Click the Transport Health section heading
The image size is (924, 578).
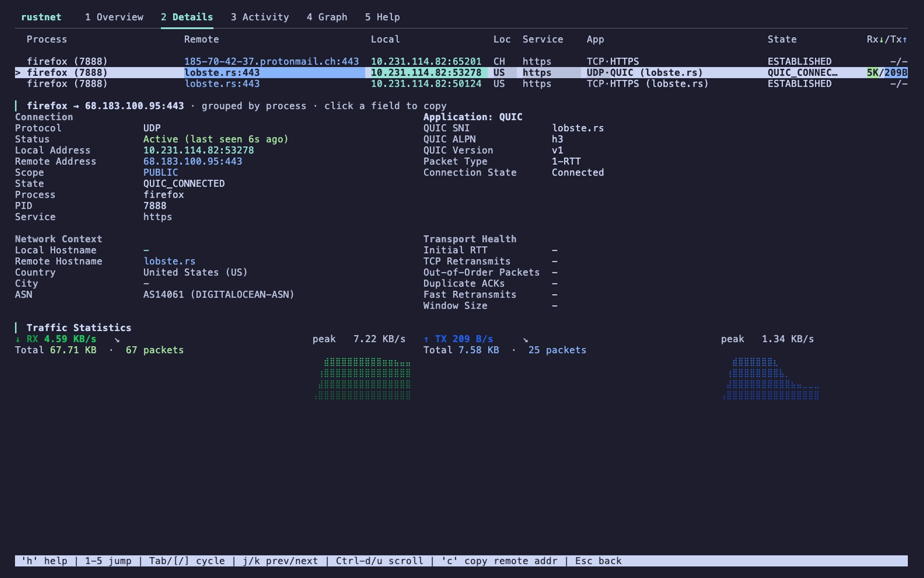coord(470,239)
